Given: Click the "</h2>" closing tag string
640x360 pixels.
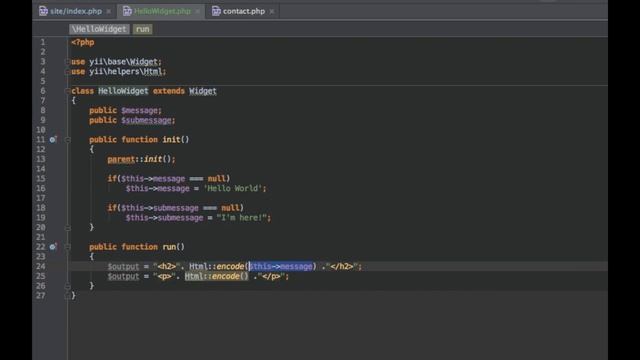Looking at the screenshot, I should coord(342,266).
